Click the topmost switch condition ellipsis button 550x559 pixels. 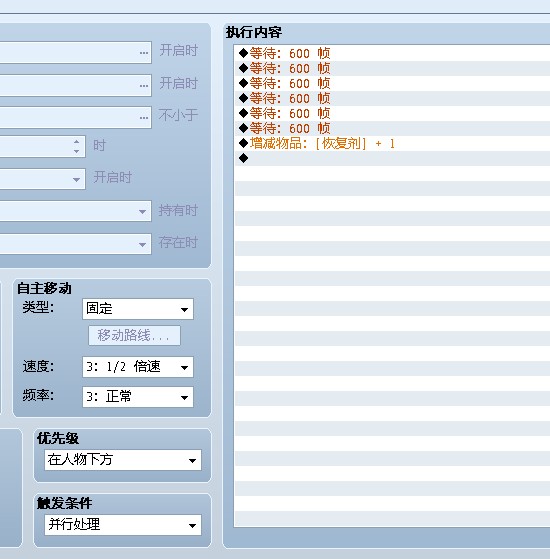[x=144, y=53]
